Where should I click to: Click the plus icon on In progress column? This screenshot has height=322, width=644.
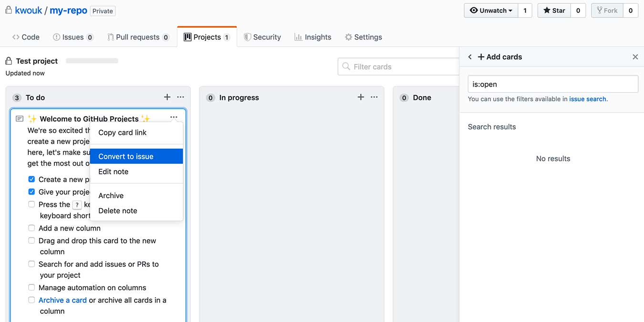(x=361, y=97)
